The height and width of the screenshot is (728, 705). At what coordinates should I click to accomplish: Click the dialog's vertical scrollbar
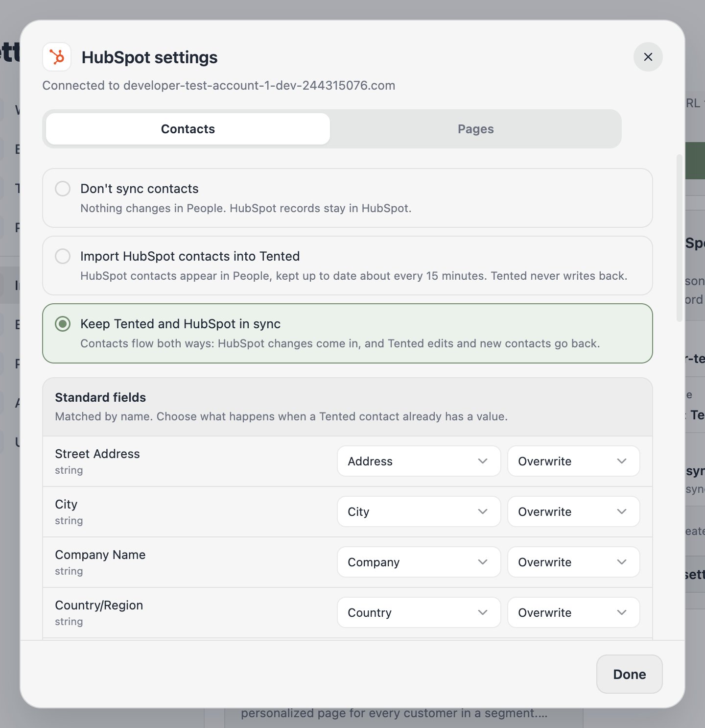pyautogui.click(x=679, y=238)
